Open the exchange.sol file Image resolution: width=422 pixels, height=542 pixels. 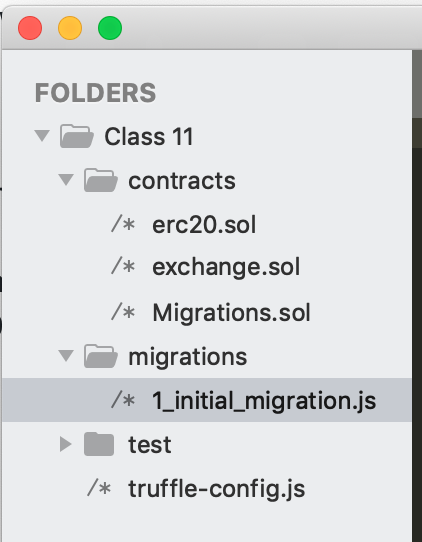[x=226, y=268]
